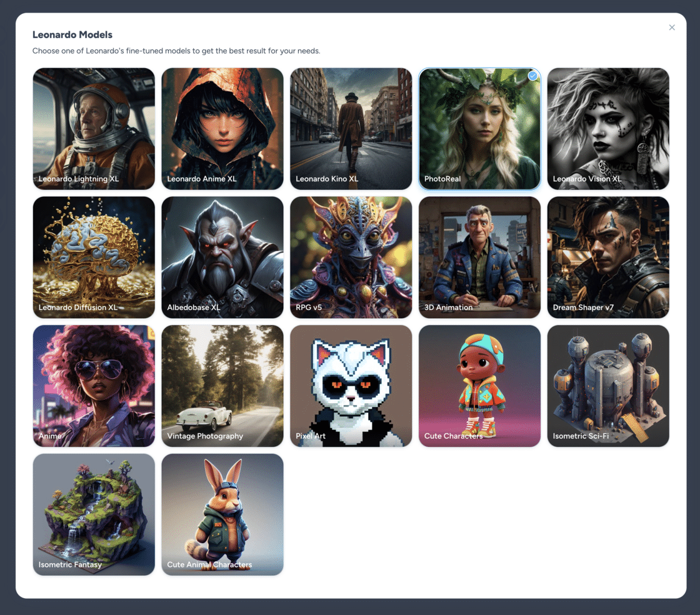Image resolution: width=700 pixels, height=615 pixels.
Task: Select the Isometric Fantasy model
Action: pyautogui.click(x=94, y=514)
